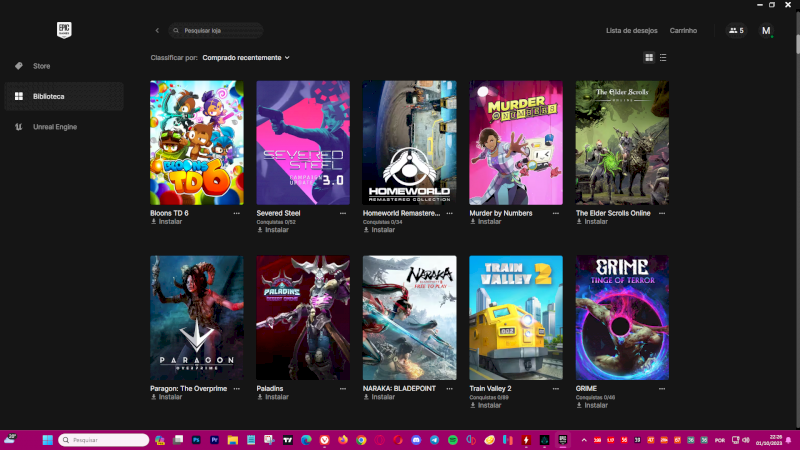Go back using the arrow icon
Viewport: 800px width, 450px height.
157,31
